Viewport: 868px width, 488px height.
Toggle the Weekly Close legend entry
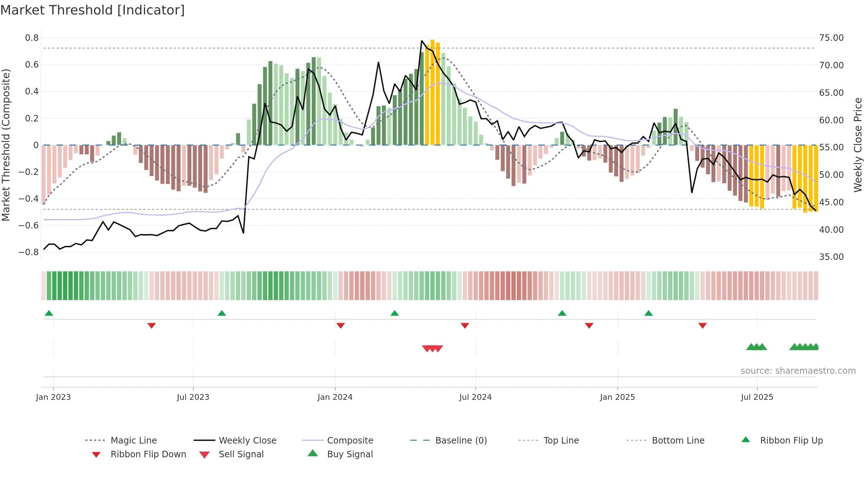(x=235, y=440)
